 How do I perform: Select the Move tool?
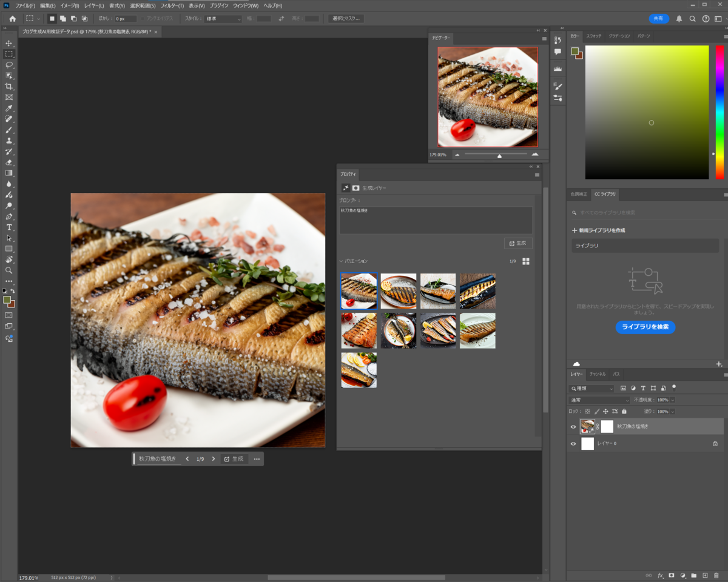[x=9, y=43]
